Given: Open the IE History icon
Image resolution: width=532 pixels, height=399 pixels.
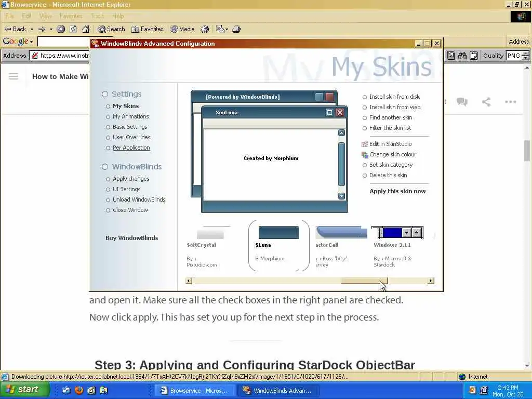Looking at the screenshot, I should [205, 29].
